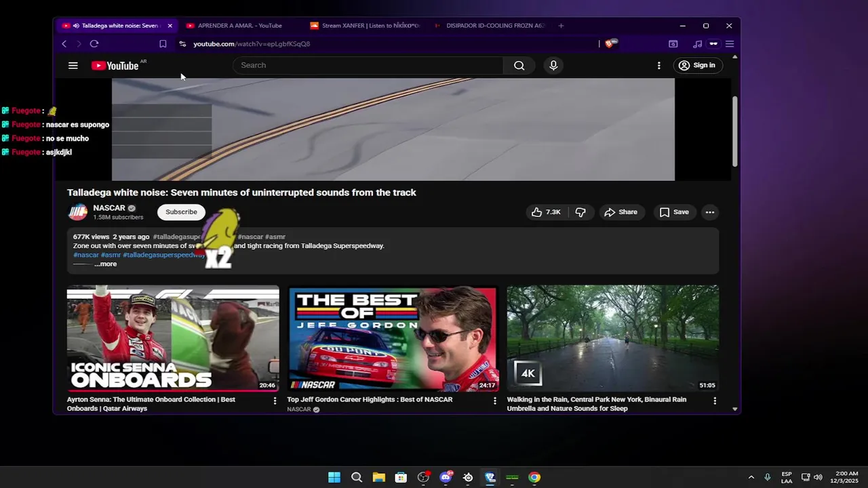The height and width of the screenshot is (488, 868).
Task: Go to YouTube home via logo
Action: [115, 66]
